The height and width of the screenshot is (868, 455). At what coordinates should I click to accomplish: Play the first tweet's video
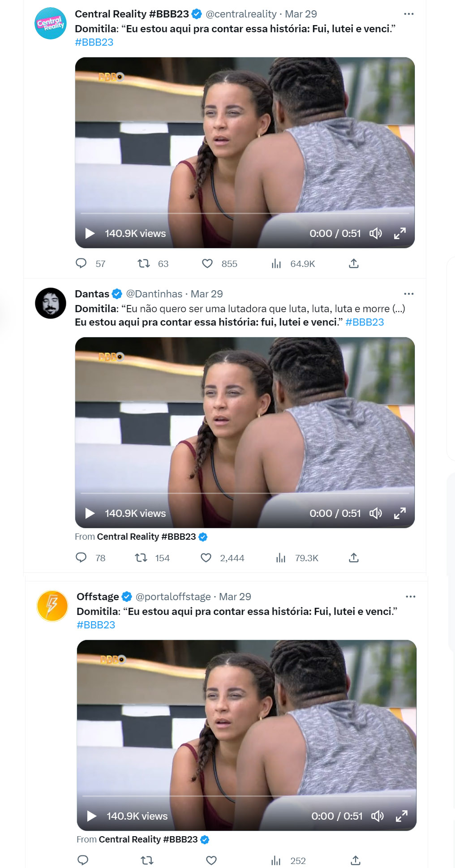pos(90,233)
